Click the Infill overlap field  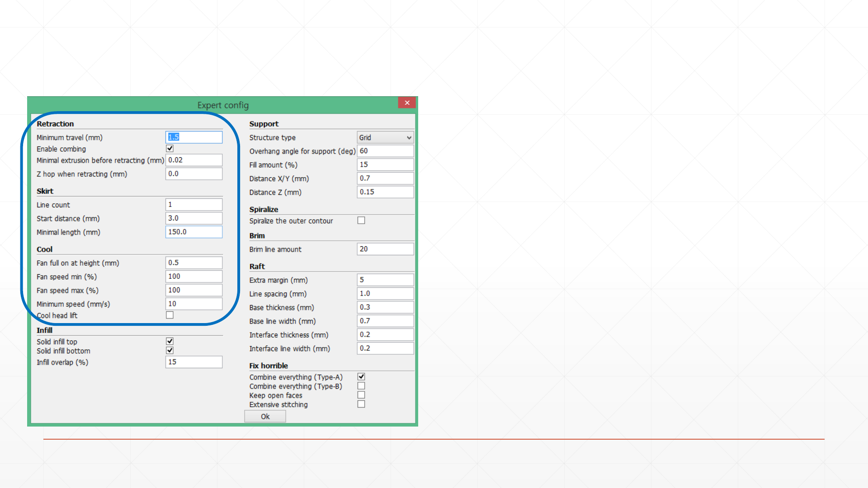click(x=194, y=362)
